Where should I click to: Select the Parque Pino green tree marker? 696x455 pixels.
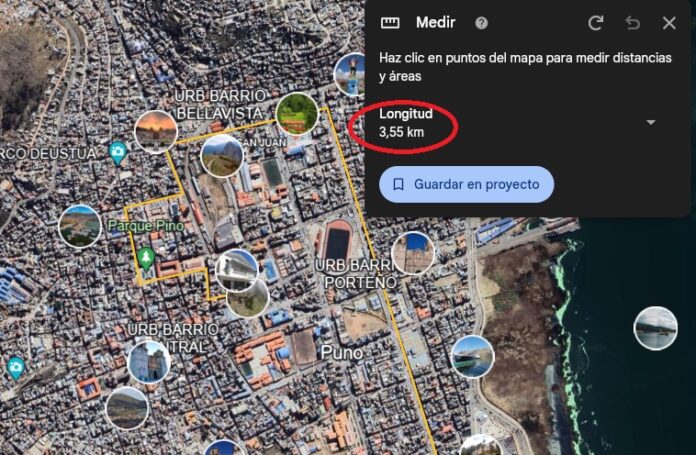pyautogui.click(x=146, y=259)
